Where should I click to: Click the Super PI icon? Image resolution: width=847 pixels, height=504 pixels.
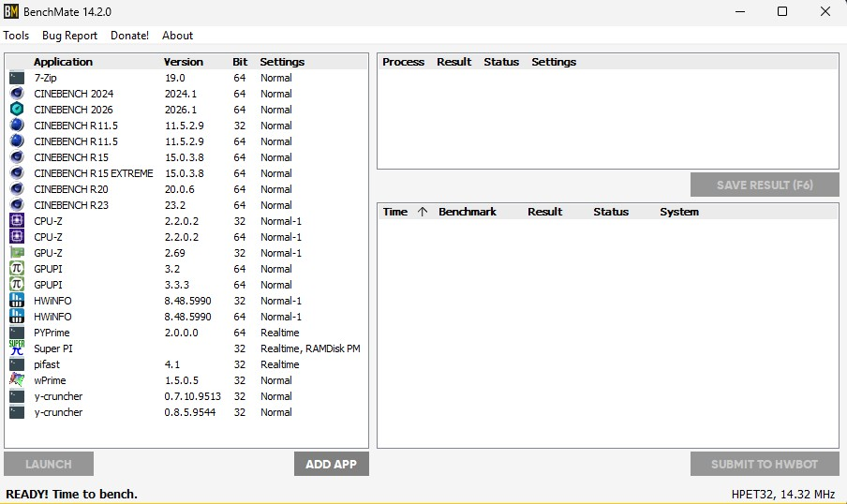coord(17,348)
